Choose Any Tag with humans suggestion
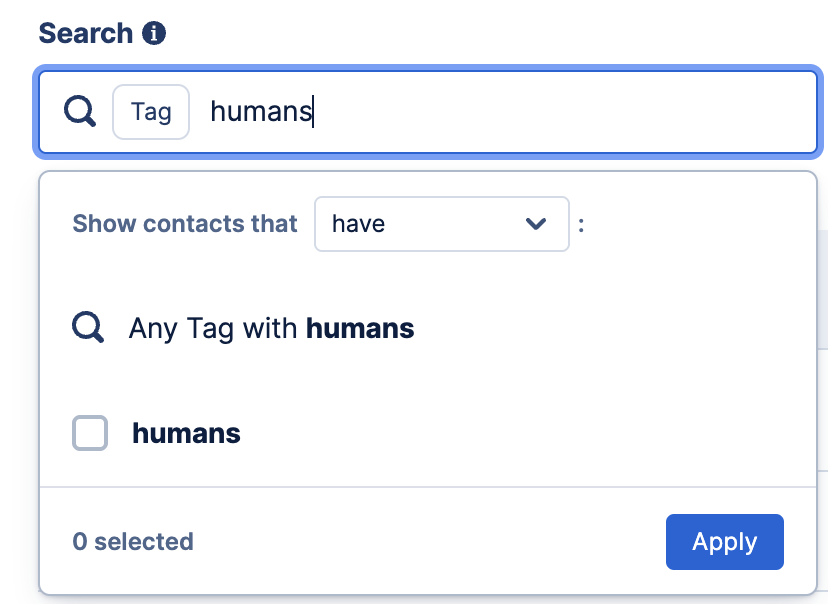Viewport: 828px width, 604px height. pyautogui.click(x=428, y=328)
